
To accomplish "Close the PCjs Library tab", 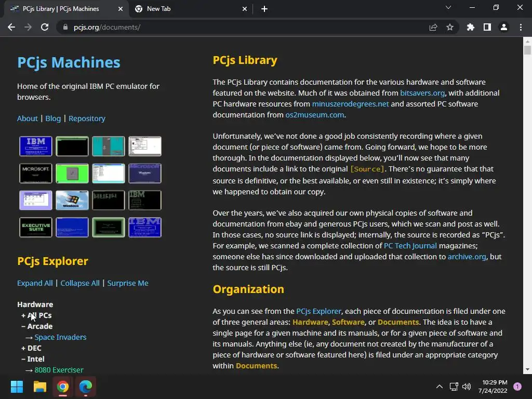I will tap(121, 9).
